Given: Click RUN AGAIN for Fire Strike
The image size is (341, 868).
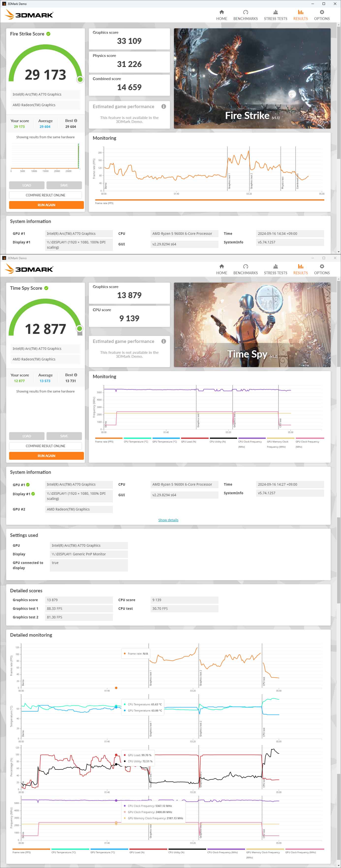Looking at the screenshot, I should pos(46,205).
